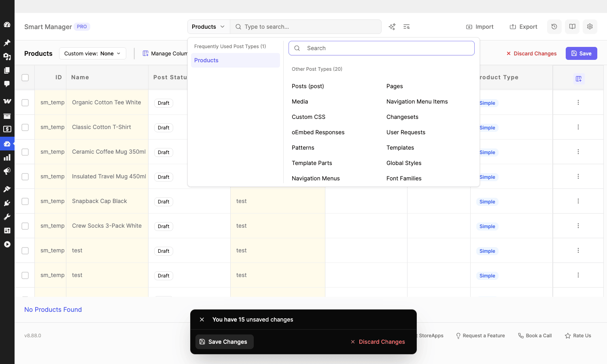
Task: Click the PRO badge beside Smart Manager
Action: (x=82, y=27)
